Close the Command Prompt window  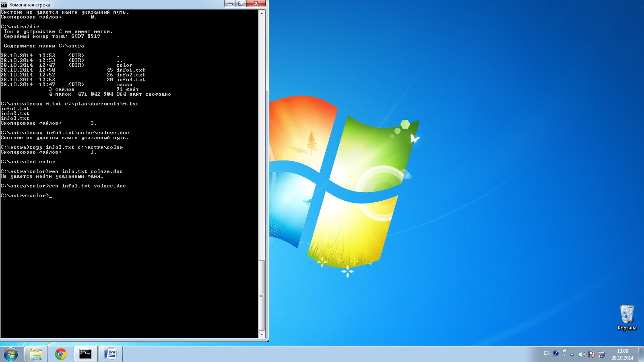(256, 4)
